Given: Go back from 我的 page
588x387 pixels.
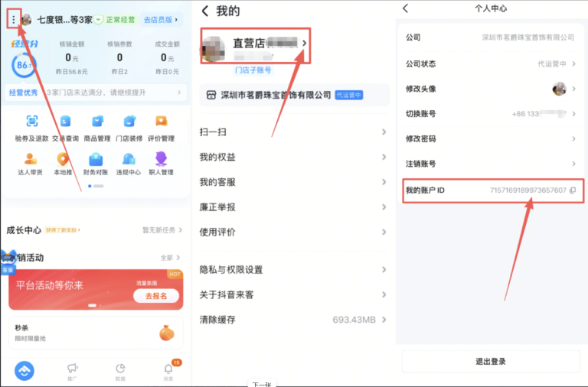Looking at the screenshot, I should (x=204, y=11).
